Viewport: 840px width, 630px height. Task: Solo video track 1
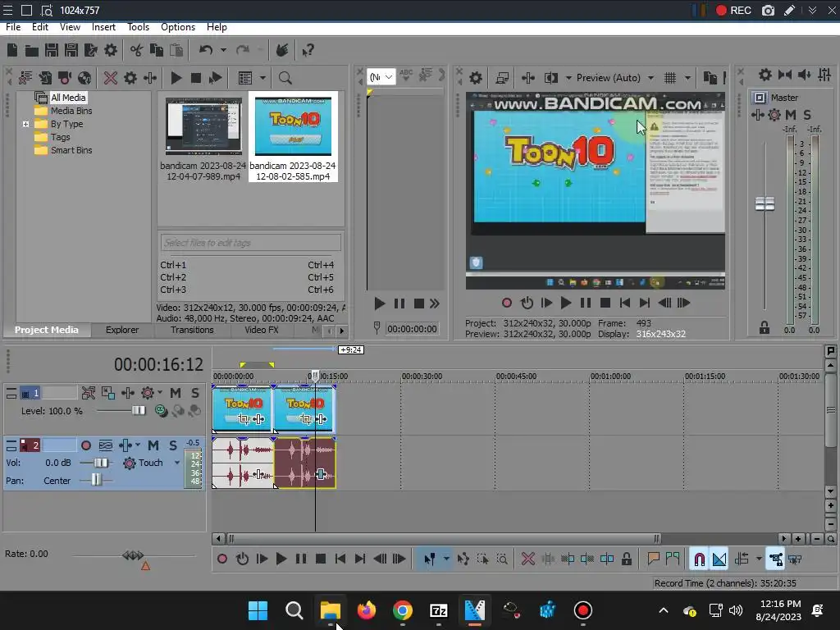(195, 393)
